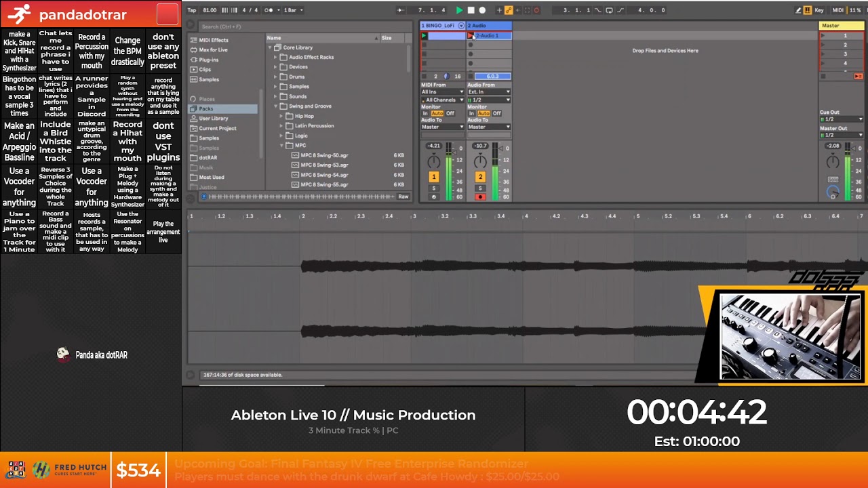
Task: Launch the first clip on BINGO LoFi track
Action: coord(424,36)
